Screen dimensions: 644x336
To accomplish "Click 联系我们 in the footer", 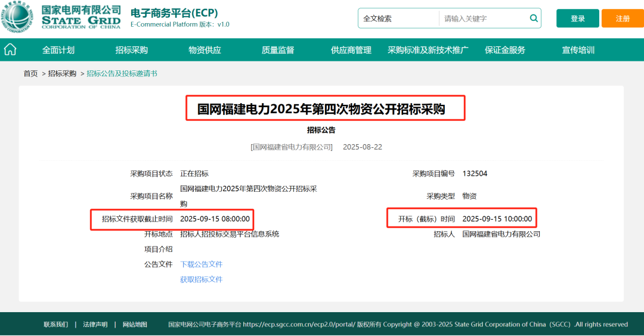I will tap(56, 324).
